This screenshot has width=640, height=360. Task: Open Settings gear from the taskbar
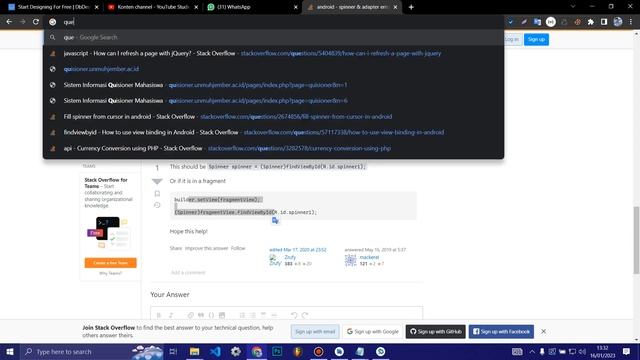coord(236,351)
